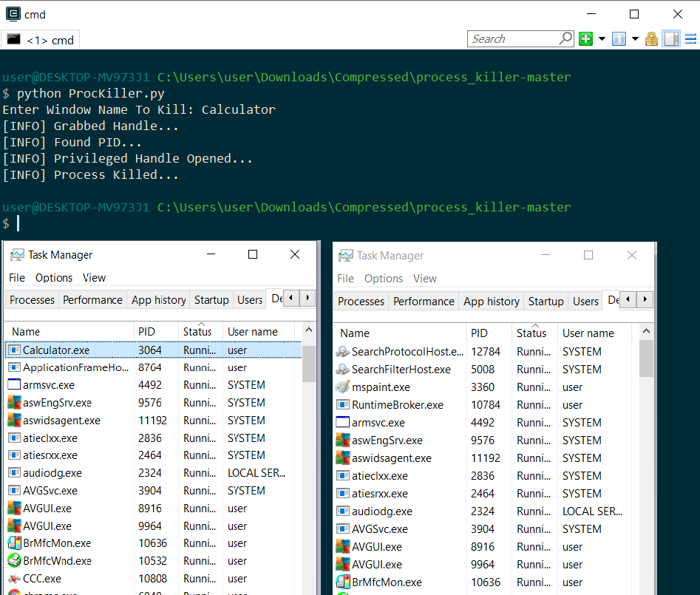Click SearchFilterHost.exe icon in right Task Manager

pos(343,370)
